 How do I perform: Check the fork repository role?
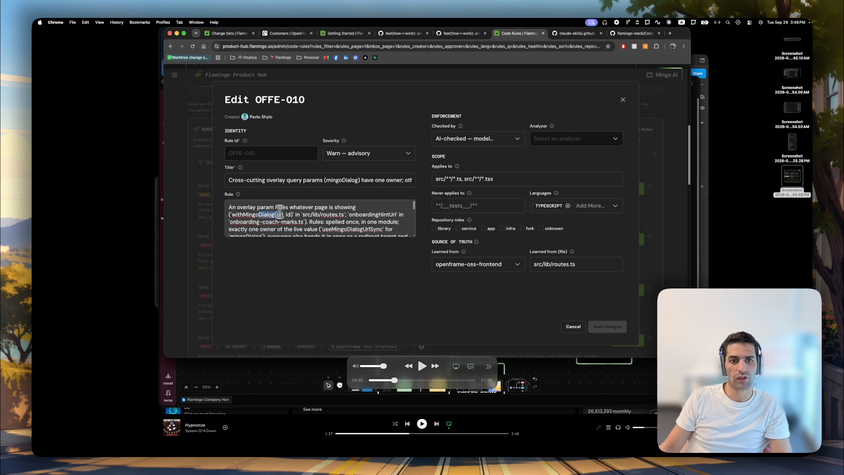(523, 228)
